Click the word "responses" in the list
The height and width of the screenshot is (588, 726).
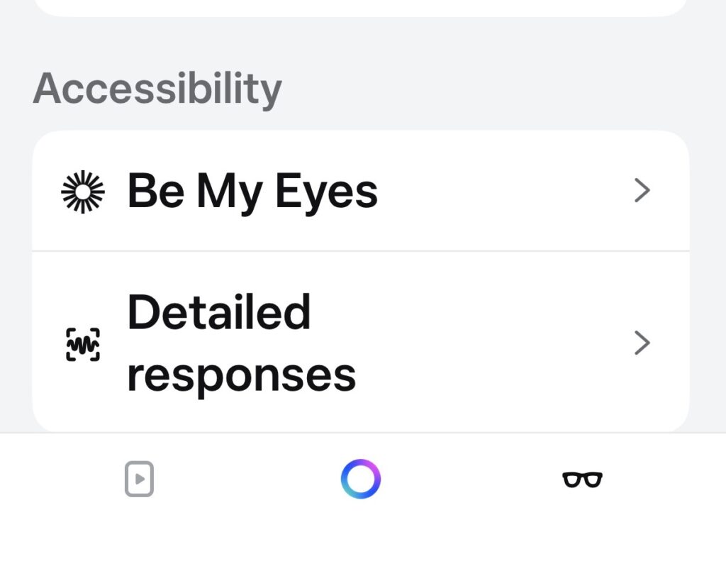241,375
